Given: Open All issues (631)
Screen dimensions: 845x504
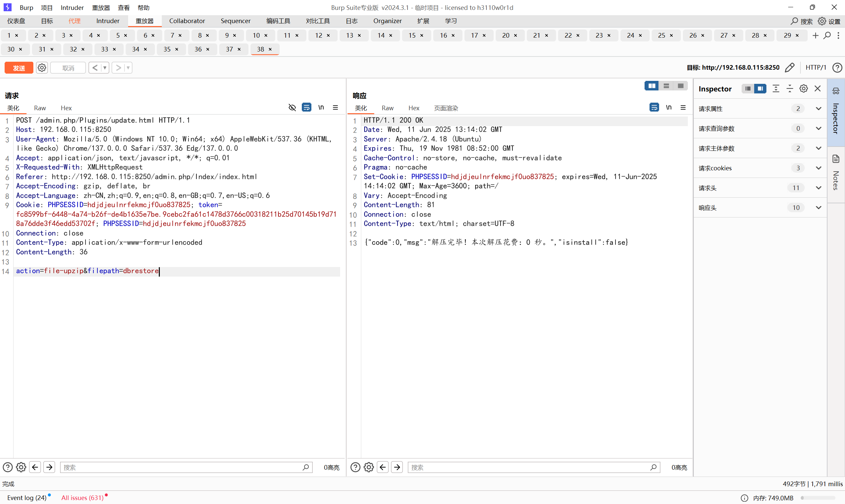Looking at the screenshot, I should pos(83,497).
